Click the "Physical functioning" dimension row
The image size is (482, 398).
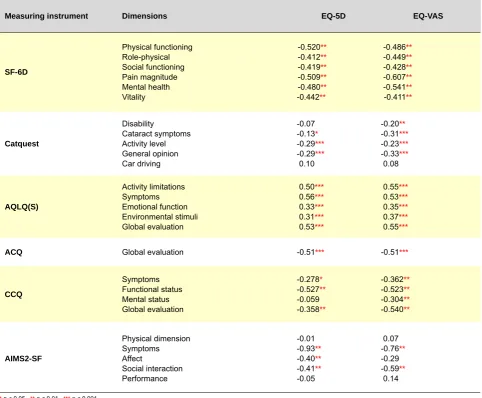tap(157, 47)
